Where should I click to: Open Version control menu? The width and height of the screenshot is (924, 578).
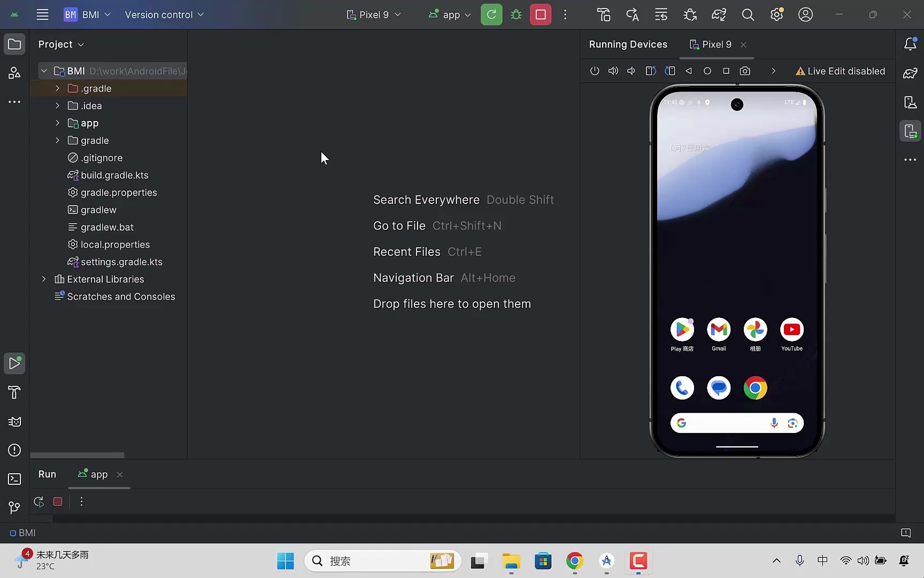pos(164,14)
